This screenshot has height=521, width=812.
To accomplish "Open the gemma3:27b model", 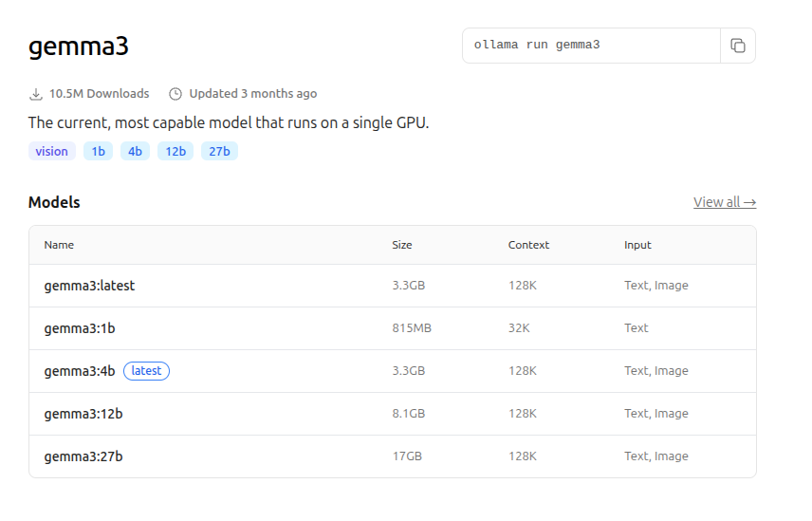I will [x=83, y=456].
